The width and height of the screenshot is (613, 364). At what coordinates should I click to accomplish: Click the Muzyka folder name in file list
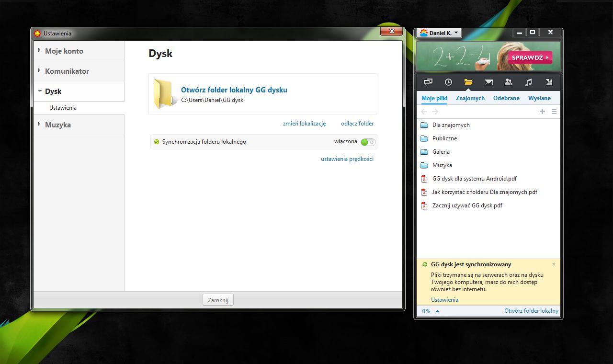click(x=442, y=165)
